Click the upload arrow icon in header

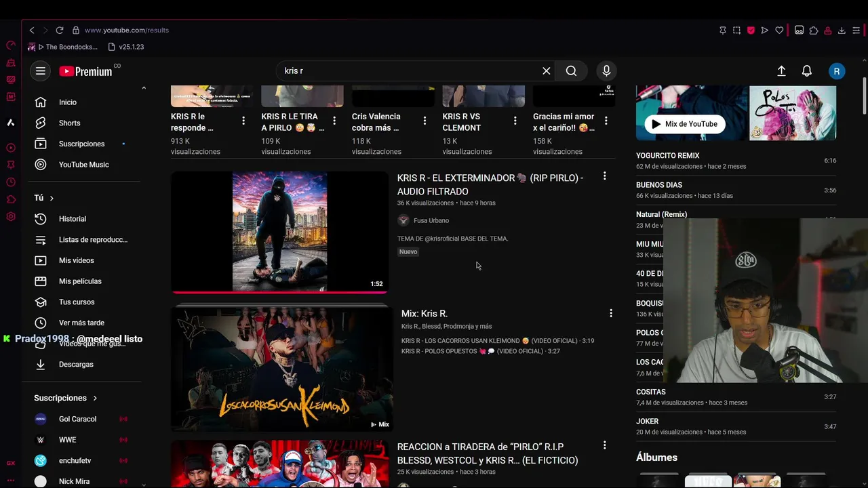[x=781, y=71]
